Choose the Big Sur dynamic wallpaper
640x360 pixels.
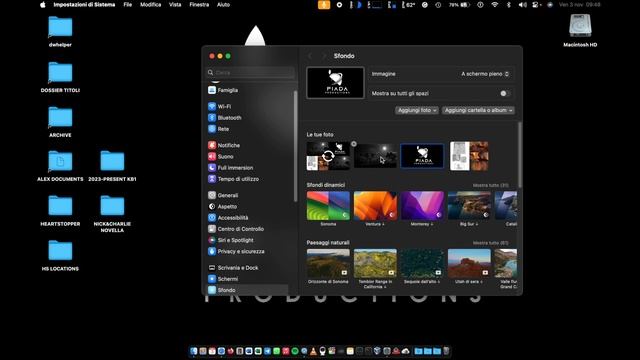pyautogui.click(x=469, y=206)
